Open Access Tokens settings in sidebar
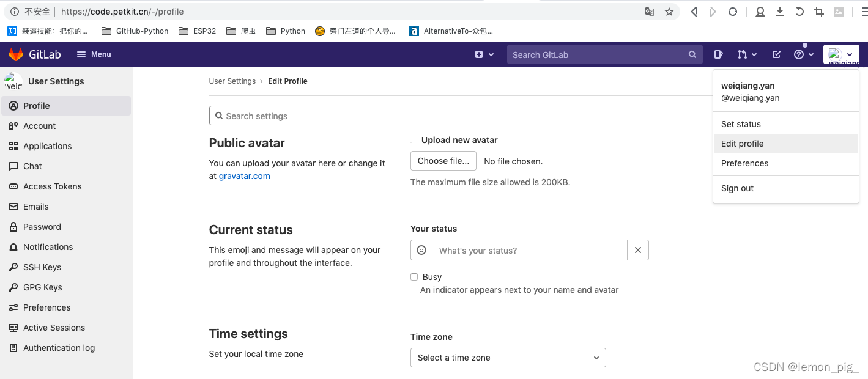868x379 pixels. click(x=52, y=186)
